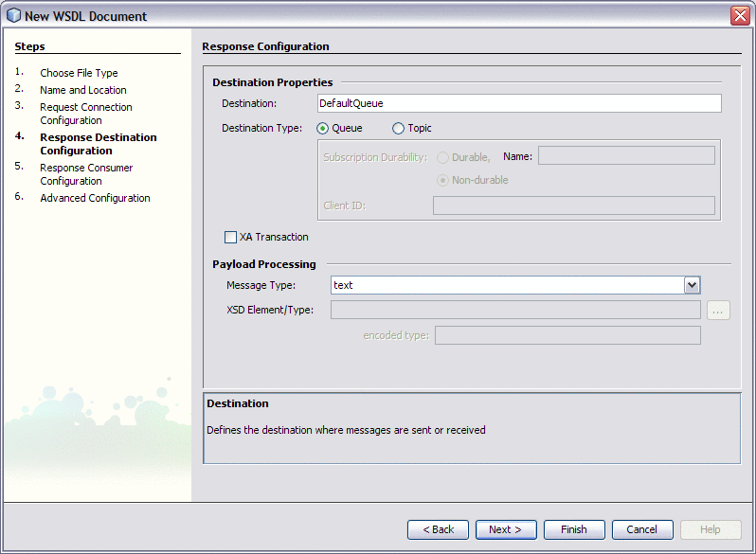Image resolution: width=756 pixels, height=554 pixels.
Task: Go to previous step with Back
Action: click(438, 529)
